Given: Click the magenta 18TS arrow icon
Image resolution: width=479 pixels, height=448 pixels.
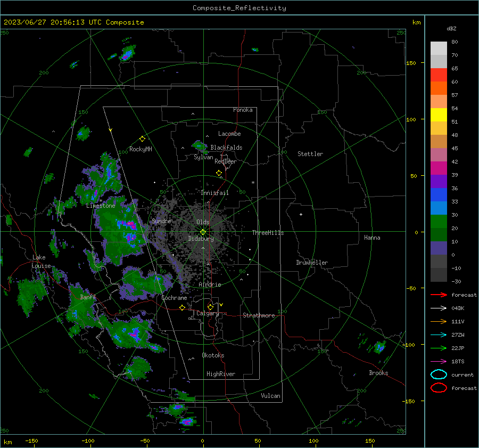Looking at the screenshot, I should pos(439,362).
